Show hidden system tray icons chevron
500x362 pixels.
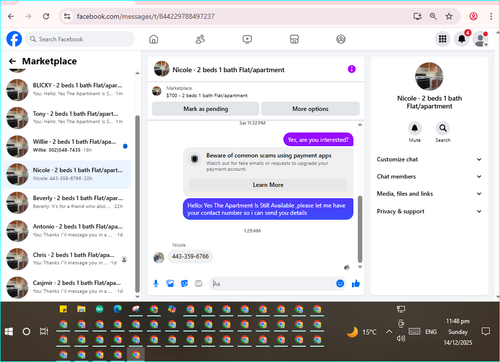389,332
